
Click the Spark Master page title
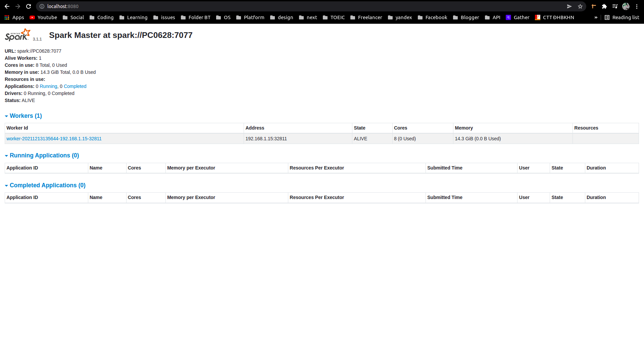(121, 35)
